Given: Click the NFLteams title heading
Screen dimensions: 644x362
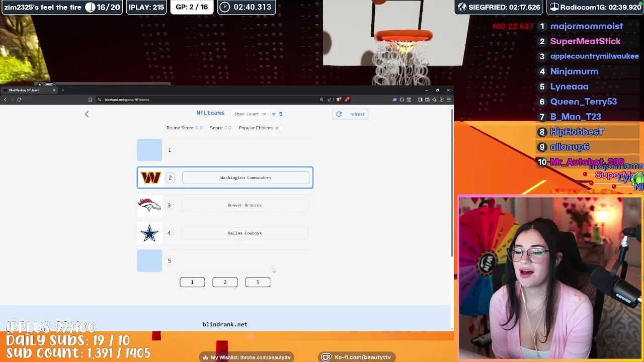Looking at the screenshot, I should [210, 113].
